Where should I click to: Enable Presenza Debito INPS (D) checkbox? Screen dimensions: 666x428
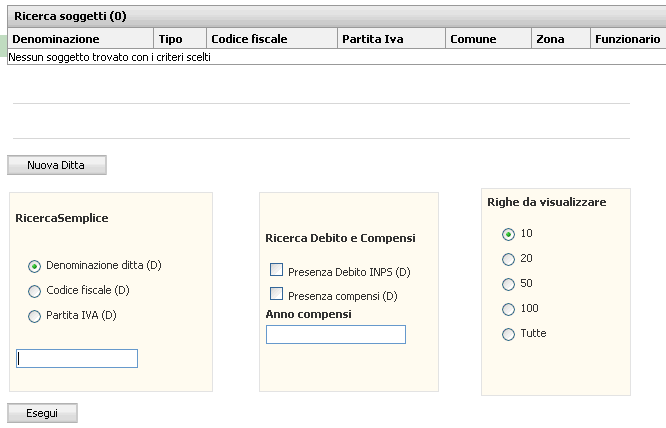tap(277, 270)
